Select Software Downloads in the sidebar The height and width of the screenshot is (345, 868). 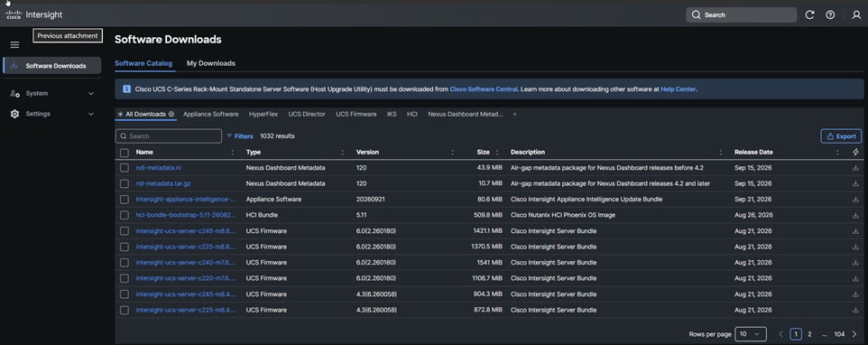pyautogui.click(x=52, y=65)
